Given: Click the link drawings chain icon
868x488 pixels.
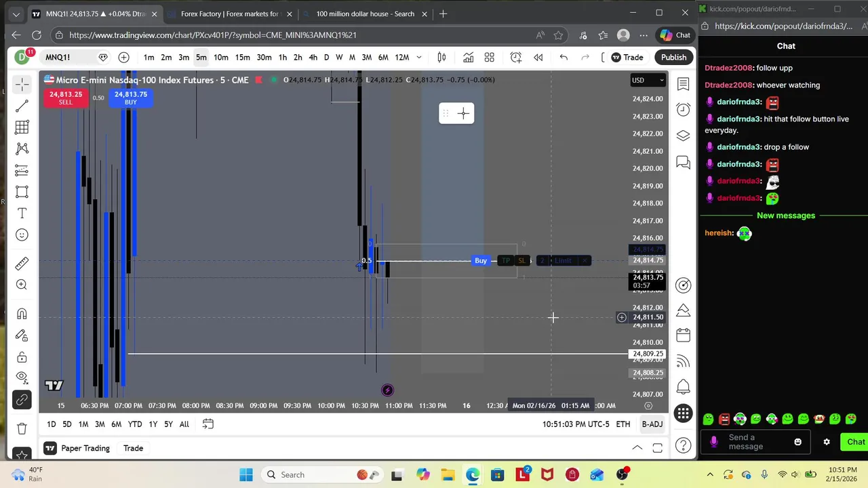Looking at the screenshot, I should coord(22,400).
